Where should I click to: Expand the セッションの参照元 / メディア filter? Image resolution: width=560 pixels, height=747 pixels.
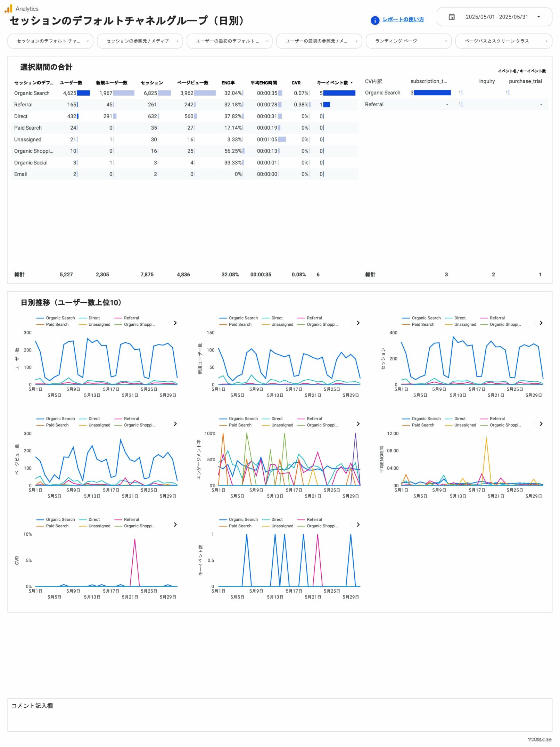(140, 41)
